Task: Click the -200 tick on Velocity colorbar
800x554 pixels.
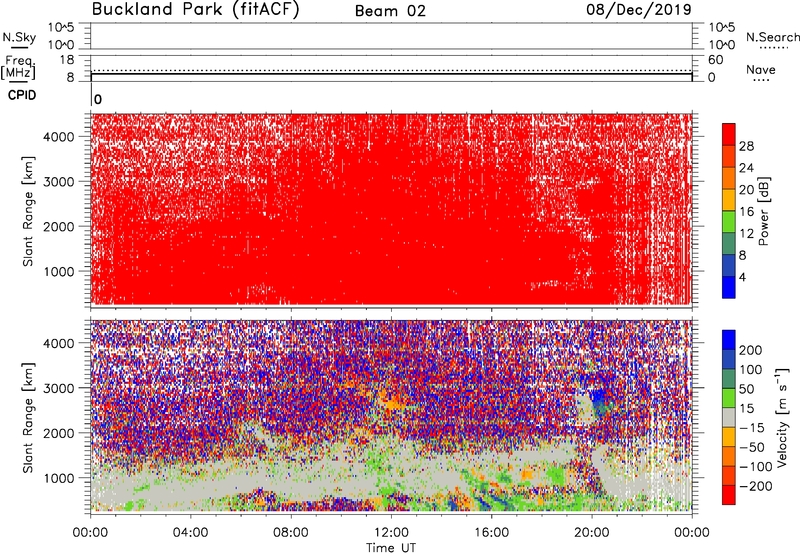Action: tap(756, 486)
